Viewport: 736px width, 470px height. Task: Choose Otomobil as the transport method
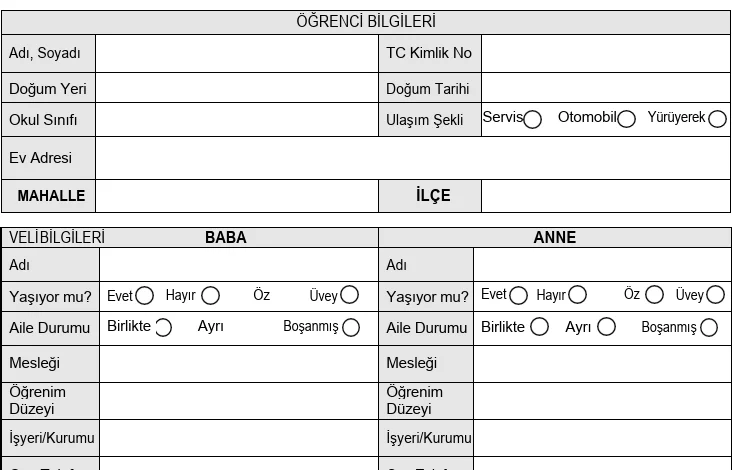pos(627,119)
